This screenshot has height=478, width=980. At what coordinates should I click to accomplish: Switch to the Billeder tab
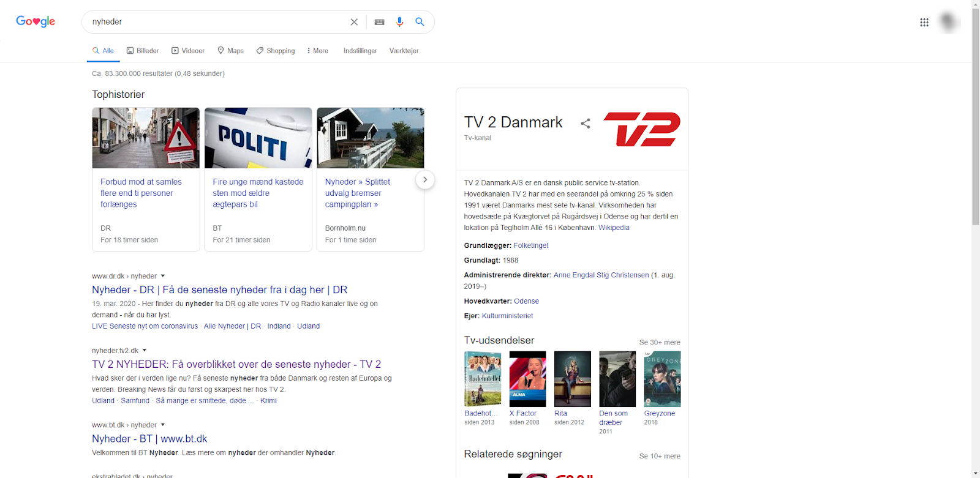click(x=143, y=51)
